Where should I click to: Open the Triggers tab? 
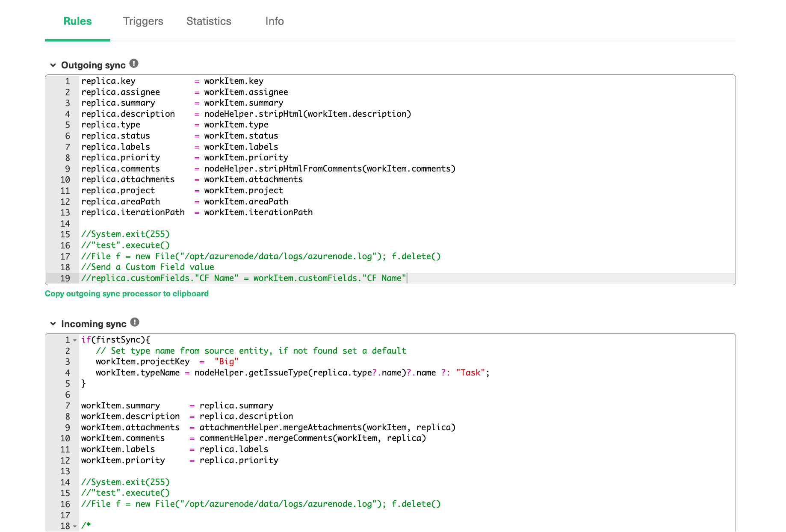[143, 21]
